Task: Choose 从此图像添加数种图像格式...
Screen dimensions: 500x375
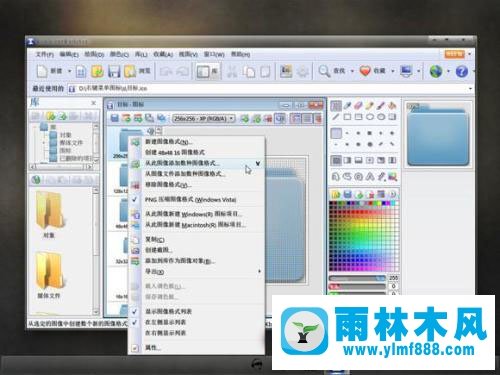Action: 196,163
